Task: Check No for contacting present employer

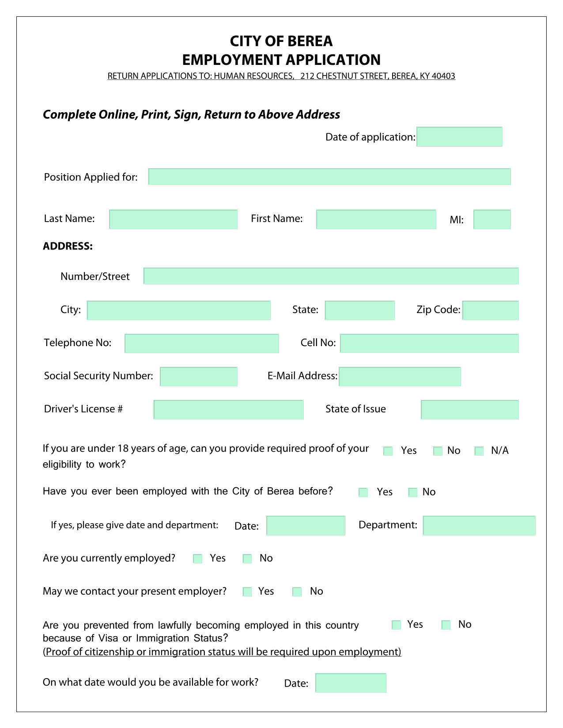Action: coord(297,592)
